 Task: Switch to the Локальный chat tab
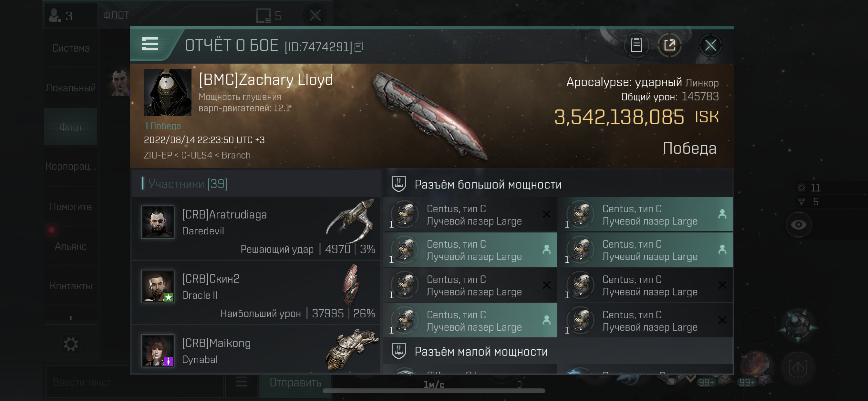point(71,87)
